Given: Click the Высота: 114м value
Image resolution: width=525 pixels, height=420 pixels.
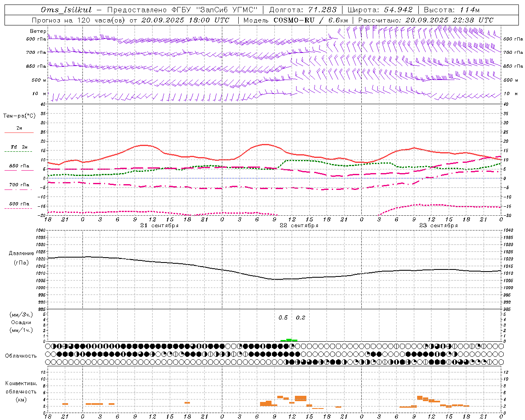Looking at the screenshot, I should pos(452,10).
